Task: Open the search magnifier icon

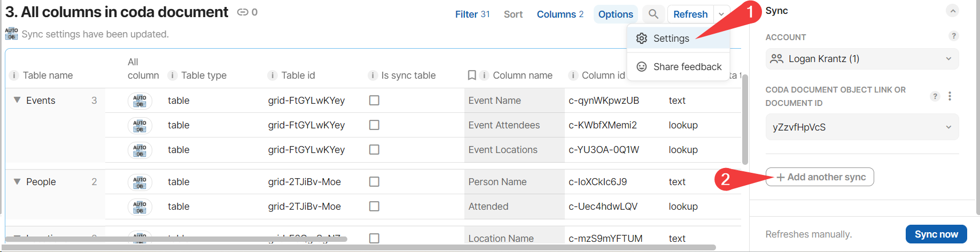Action: (x=653, y=14)
